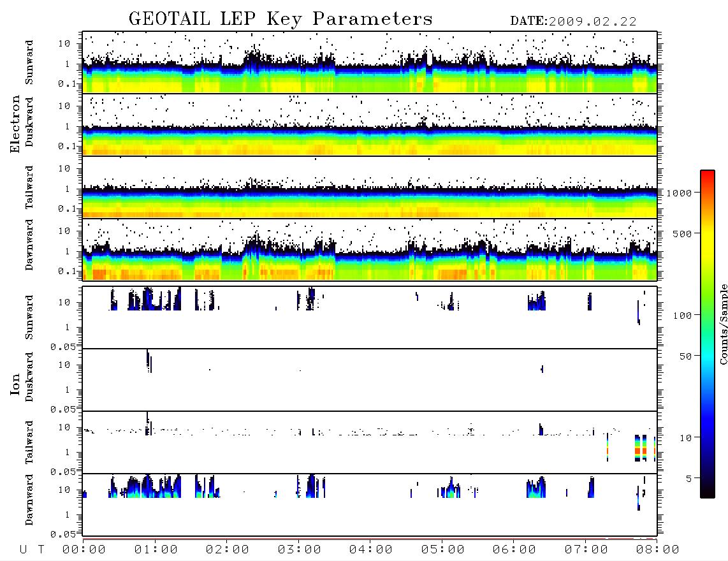The image size is (728, 561).
Task: Click the colorbar tick value "10" beside the scale
Action: tap(686, 438)
